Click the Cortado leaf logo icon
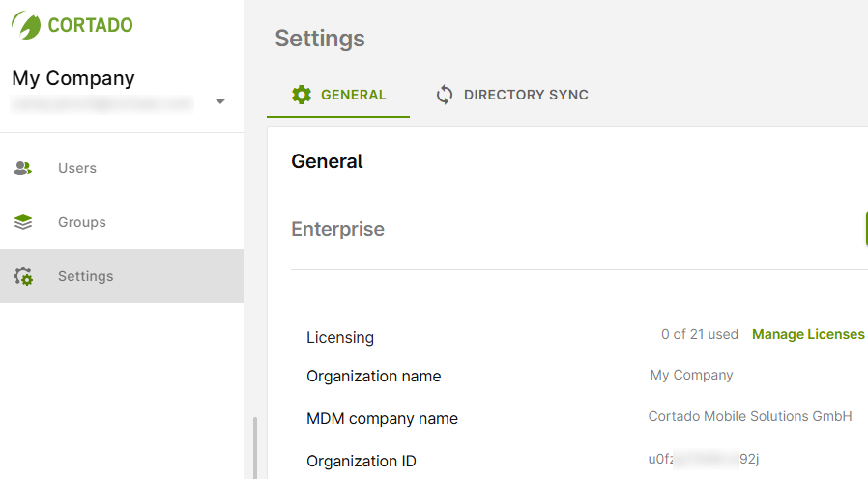Viewport: 868px width, 479px height. tap(26, 24)
